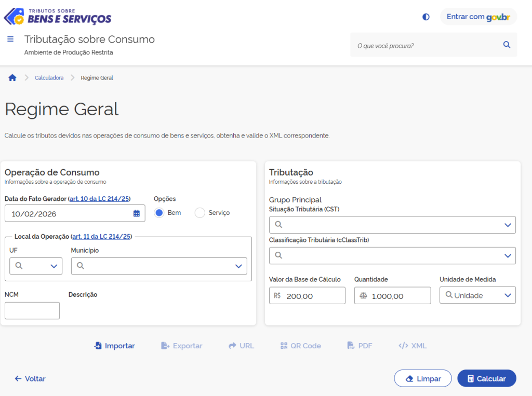The image size is (532, 396).
Task: Expand the UF dropdown
Action: pos(54,266)
